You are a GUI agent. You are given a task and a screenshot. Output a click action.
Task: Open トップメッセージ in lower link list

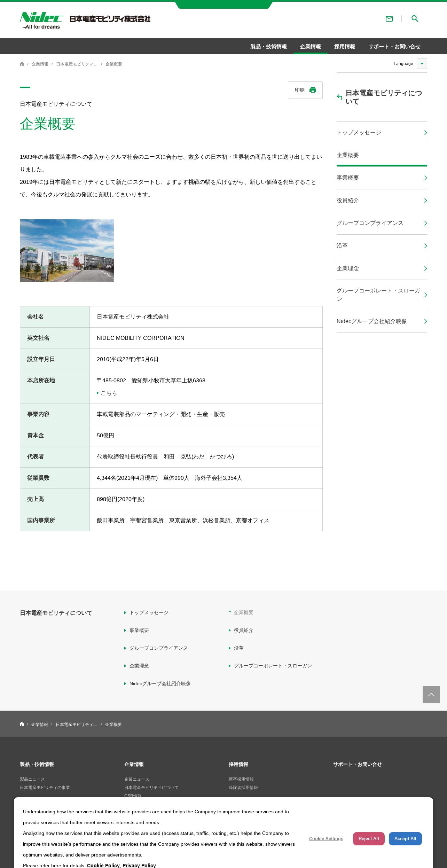tap(149, 612)
